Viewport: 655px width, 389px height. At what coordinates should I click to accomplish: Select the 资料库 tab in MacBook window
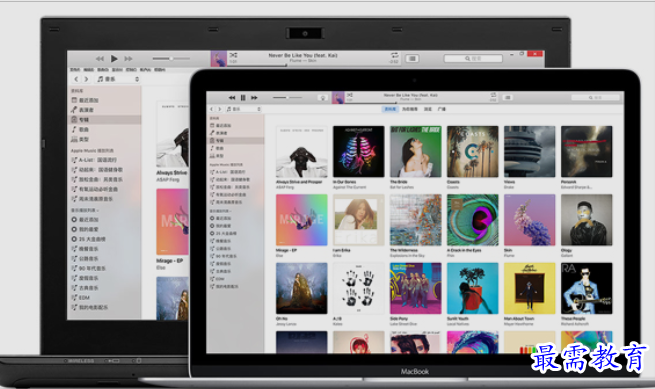(390, 109)
